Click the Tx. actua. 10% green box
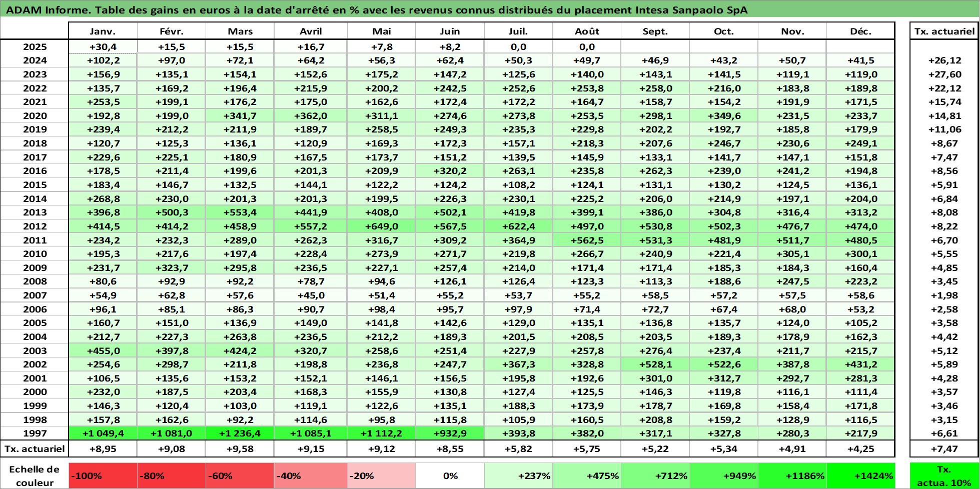The image size is (980, 489). [x=944, y=475]
